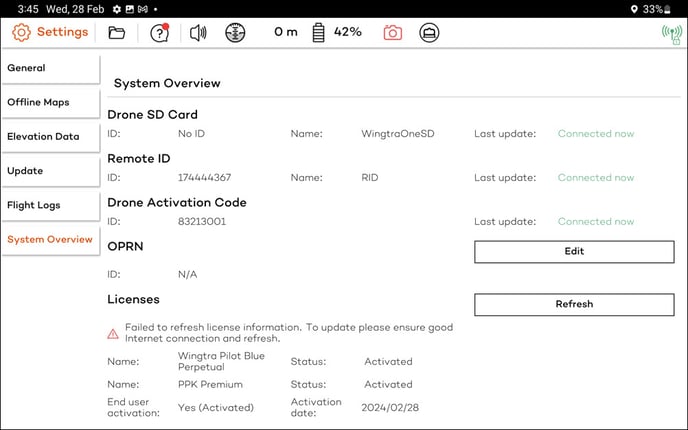Select the Remote ID value 174444367
The image size is (688, 430).
pyautogui.click(x=204, y=177)
